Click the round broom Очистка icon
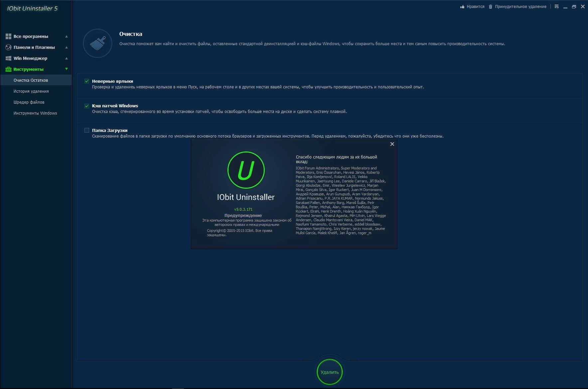This screenshot has width=588, height=389. click(x=97, y=44)
